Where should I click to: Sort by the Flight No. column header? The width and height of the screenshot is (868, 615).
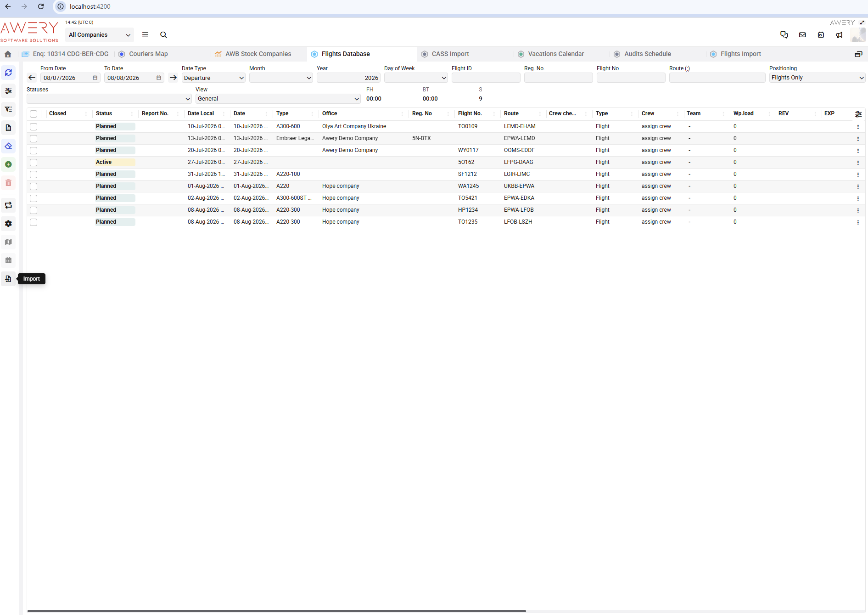tap(470, 113)
